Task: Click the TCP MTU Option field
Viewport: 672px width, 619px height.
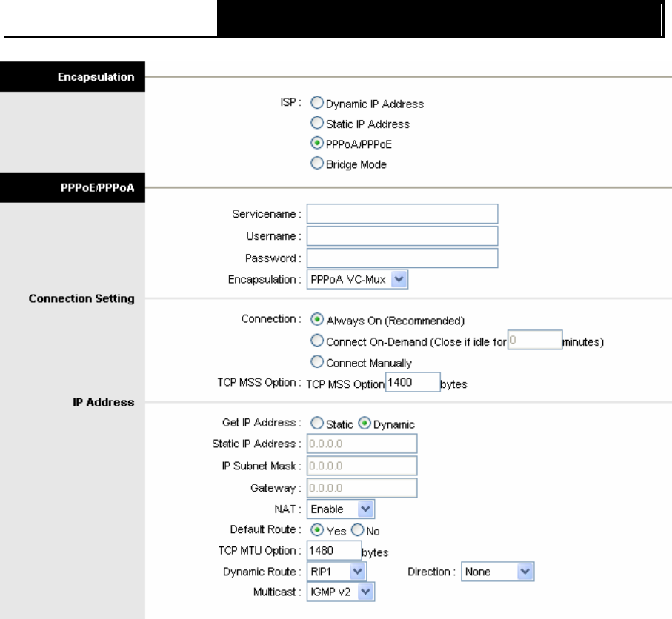Action: tap(334, 550)
